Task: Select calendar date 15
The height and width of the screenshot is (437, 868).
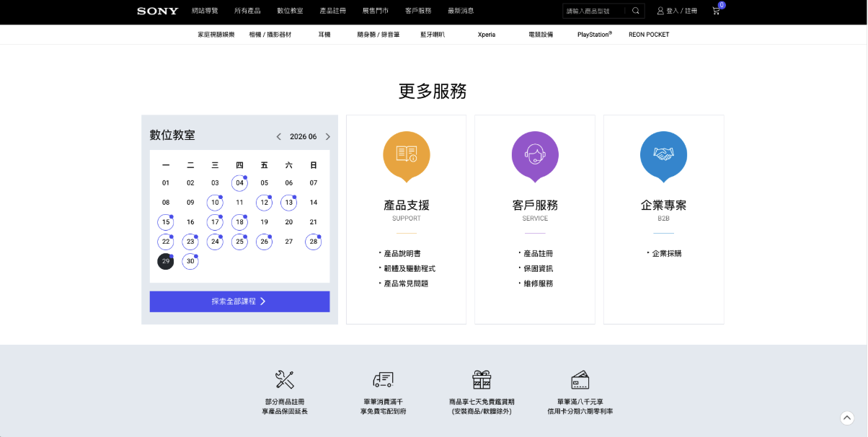Action: [166, 222]
